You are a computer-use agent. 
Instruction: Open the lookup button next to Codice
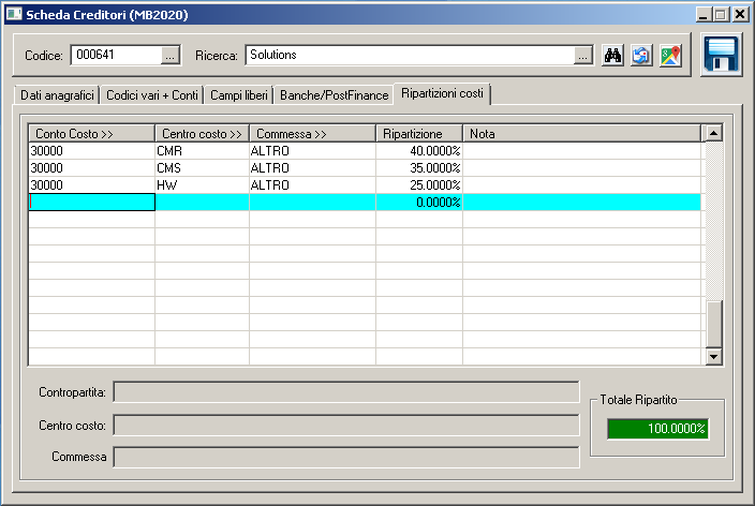click(170, 56)
